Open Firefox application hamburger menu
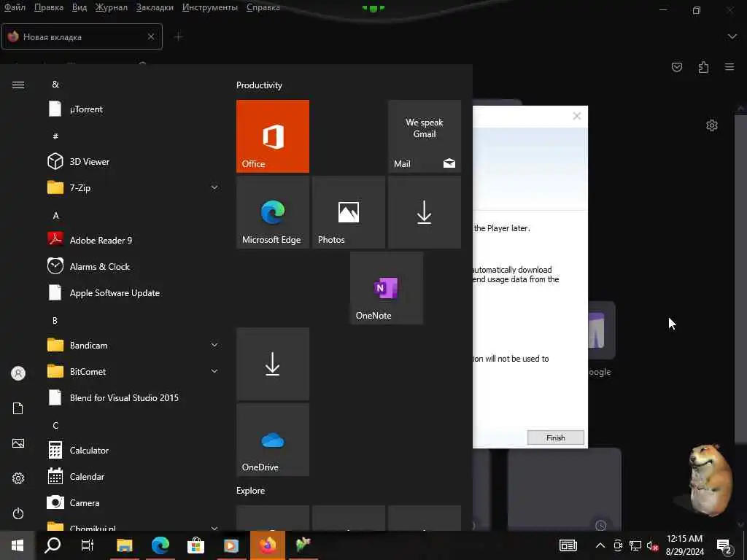The height and width of the screenshot is (560, 747). coord(729,67)
